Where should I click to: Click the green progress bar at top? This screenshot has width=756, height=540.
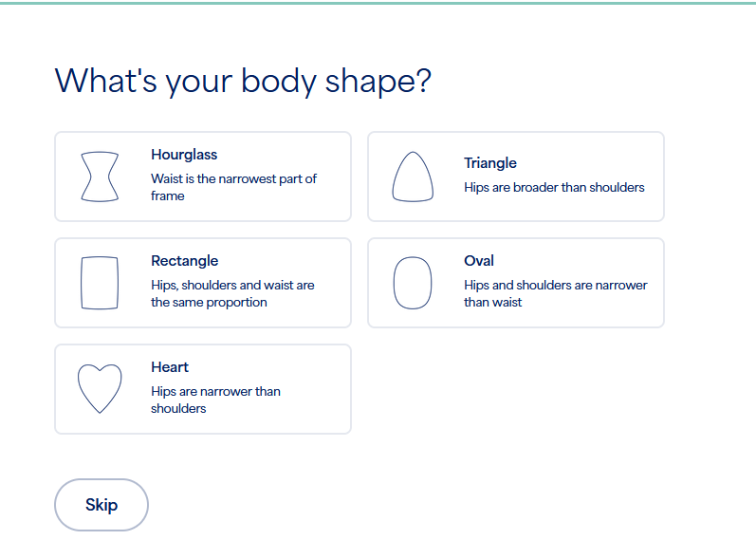378,3
